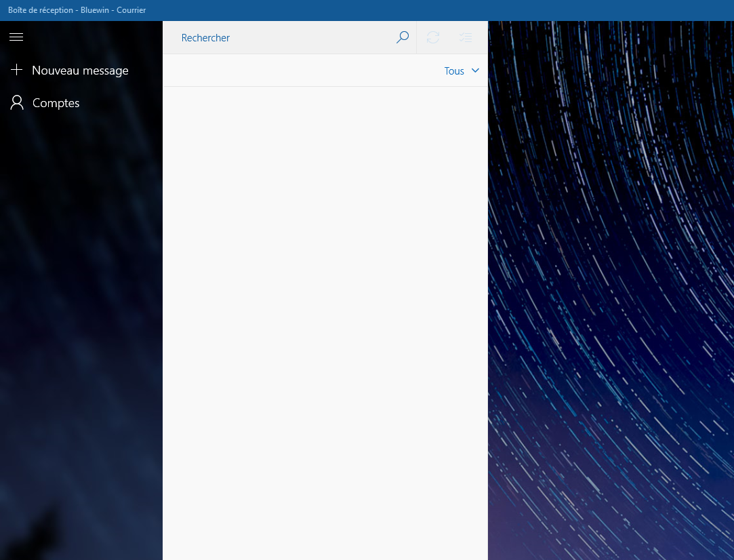Click Comptes to manage accounts
Screen dimensions: 734x560
(x=56, y=102)
